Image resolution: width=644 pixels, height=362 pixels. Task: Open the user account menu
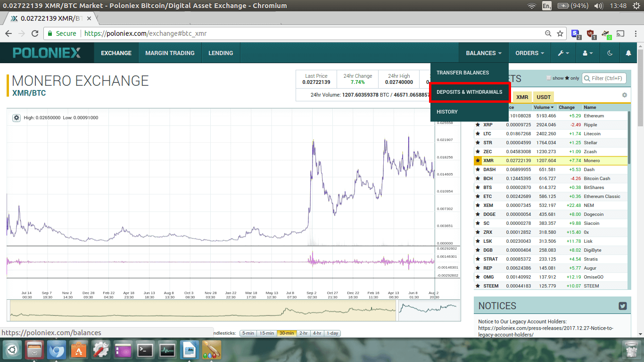[x=587, y=53]
